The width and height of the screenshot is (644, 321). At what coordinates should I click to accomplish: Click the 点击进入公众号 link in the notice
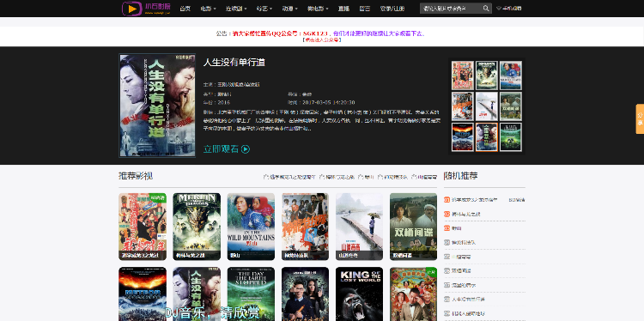point(322,40)
